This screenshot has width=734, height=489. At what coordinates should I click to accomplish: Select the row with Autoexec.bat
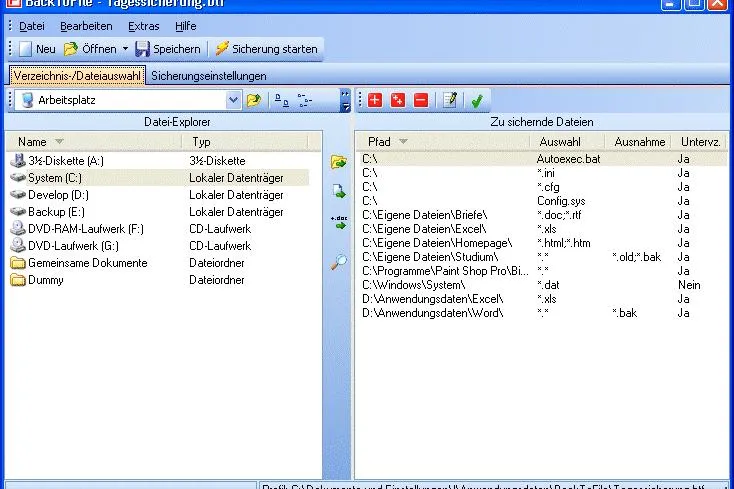click(x=542, y=159)
